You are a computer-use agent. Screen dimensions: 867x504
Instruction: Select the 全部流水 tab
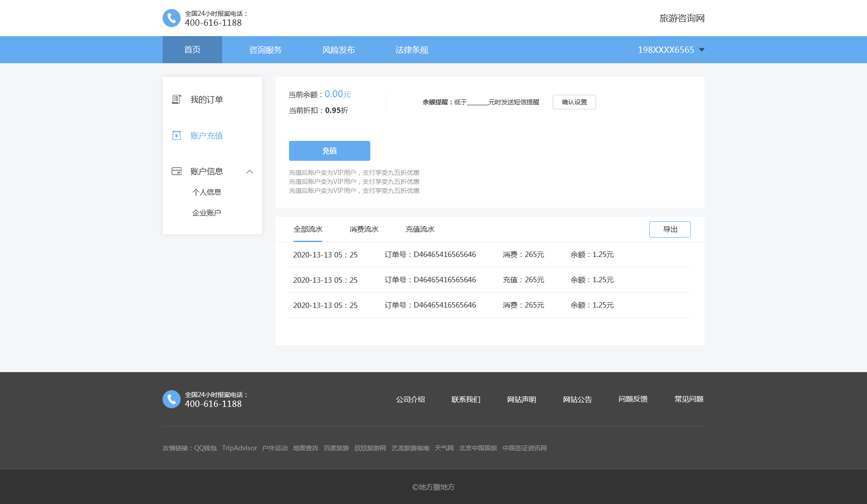tap(308, 229)
